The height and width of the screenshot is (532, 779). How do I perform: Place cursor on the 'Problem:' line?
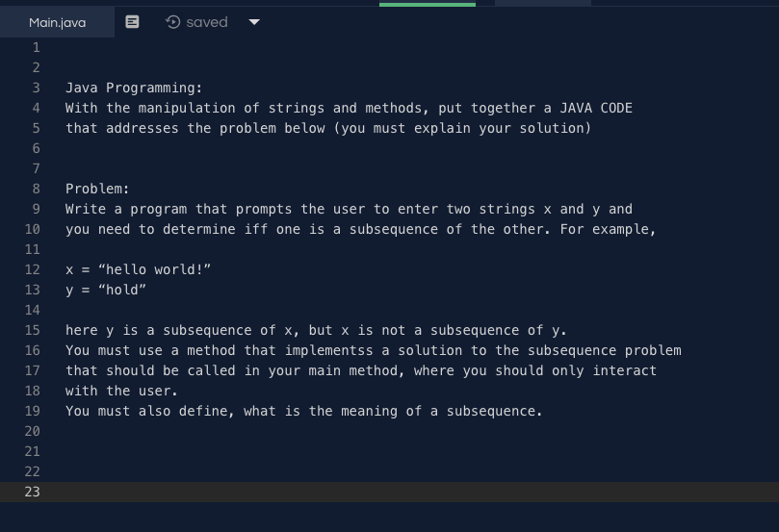click(x=97, y=189)
